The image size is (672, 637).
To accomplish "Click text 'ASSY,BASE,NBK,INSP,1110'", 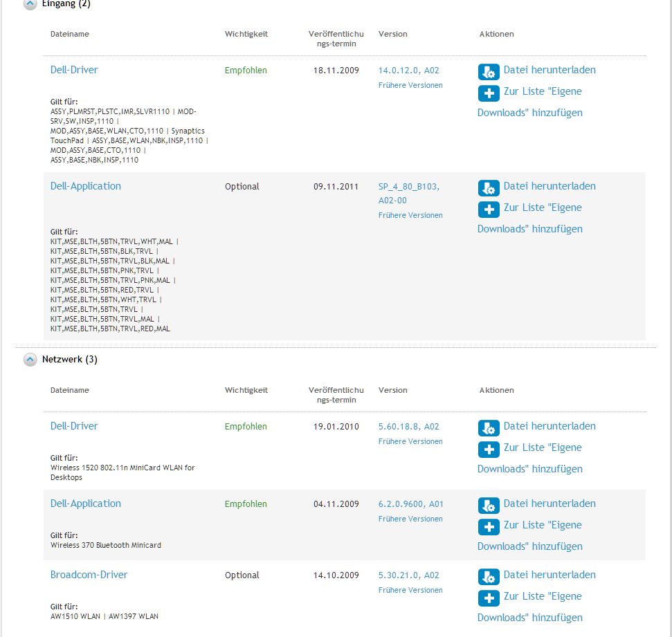I will [94, 160].
